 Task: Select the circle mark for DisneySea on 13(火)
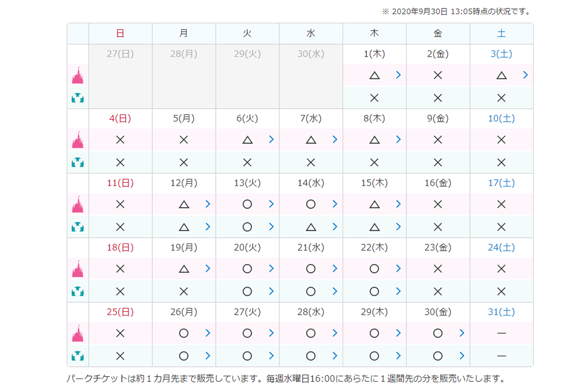pyautogui.click(x=247, y=227)
